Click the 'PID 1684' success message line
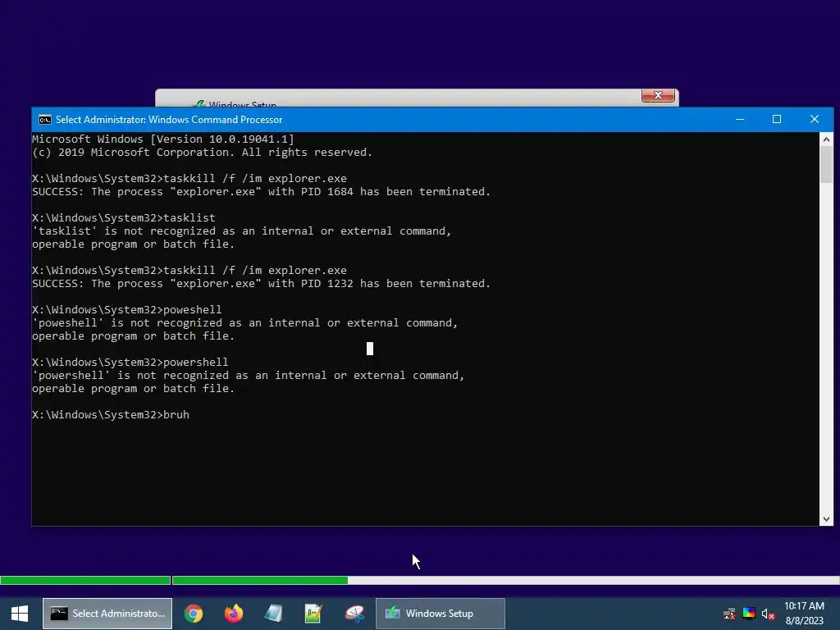Screen dimensions: 840x630 (262, 191)
